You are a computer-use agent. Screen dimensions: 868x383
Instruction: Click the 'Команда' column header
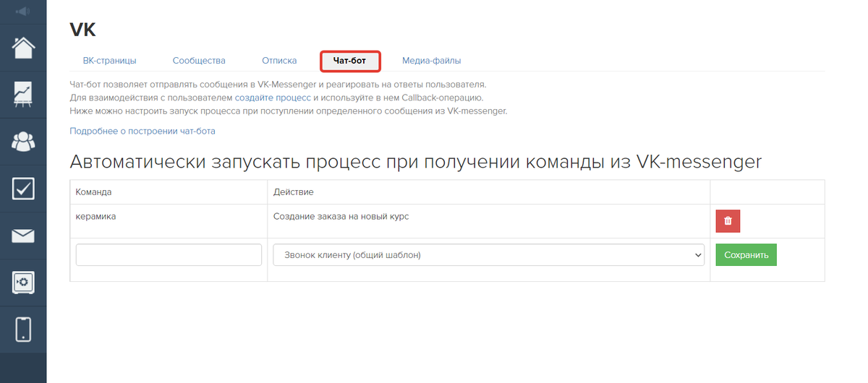[169, 192]
